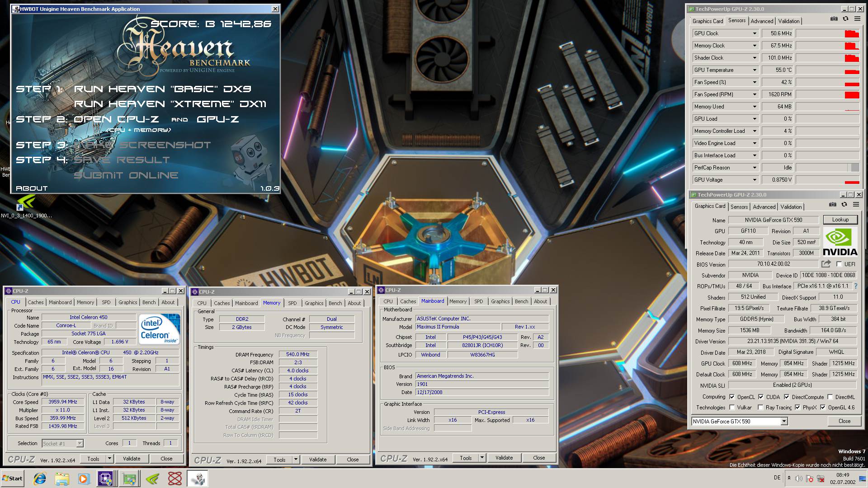This screenshot has width=868, height=488.
Task: Open the Fan Speed (RPM) sensor dropdown
Action: pos(754,94)
